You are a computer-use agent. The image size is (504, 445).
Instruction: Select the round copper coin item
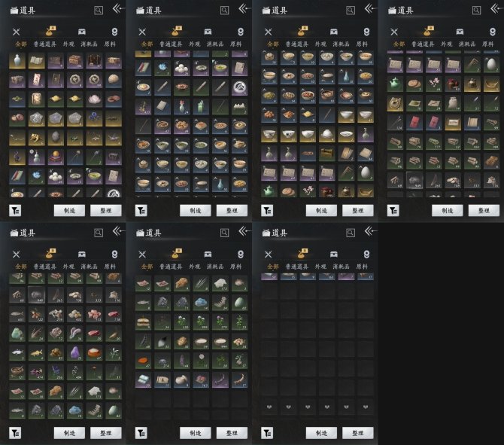395,103
